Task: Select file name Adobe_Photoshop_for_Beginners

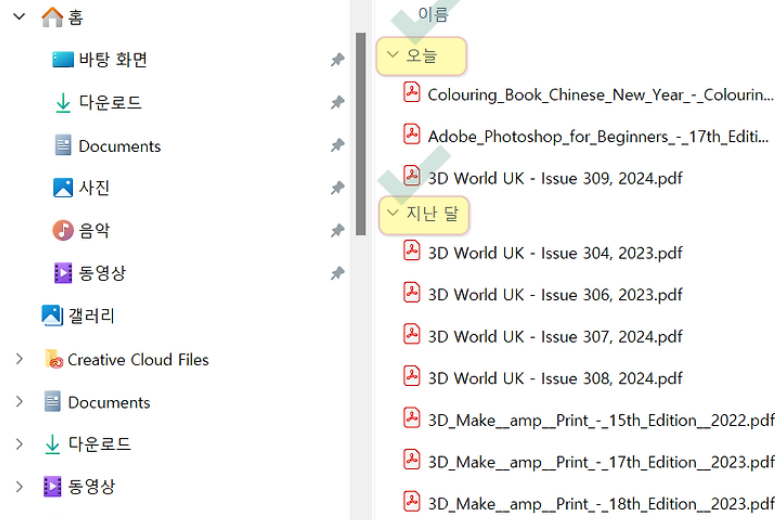Action: click(598, 136)
